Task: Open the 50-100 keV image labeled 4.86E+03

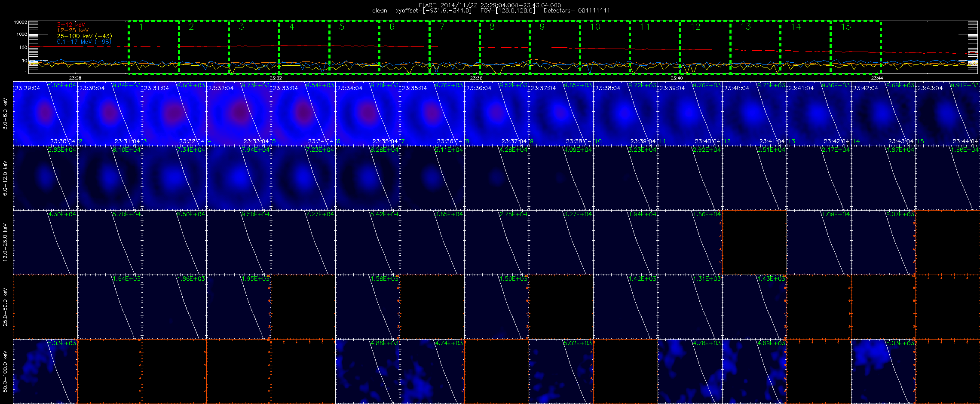Action: coord(367,371)
